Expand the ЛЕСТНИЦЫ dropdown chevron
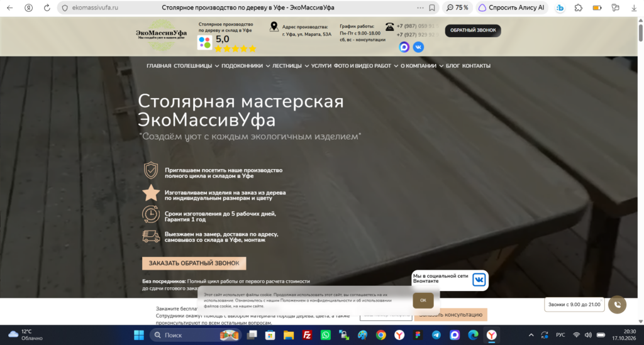This screenshot has width=644, height=345. tap(306, 66)
